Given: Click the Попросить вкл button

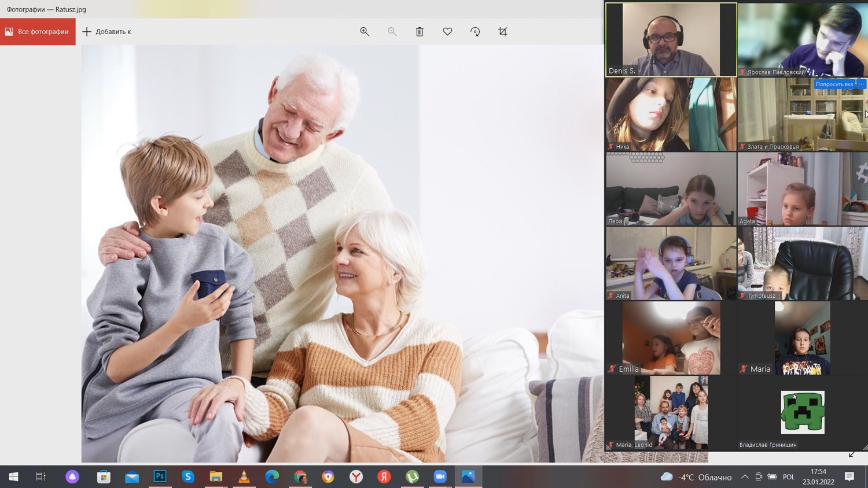Looking at the screenshot, I should (834, 84).
